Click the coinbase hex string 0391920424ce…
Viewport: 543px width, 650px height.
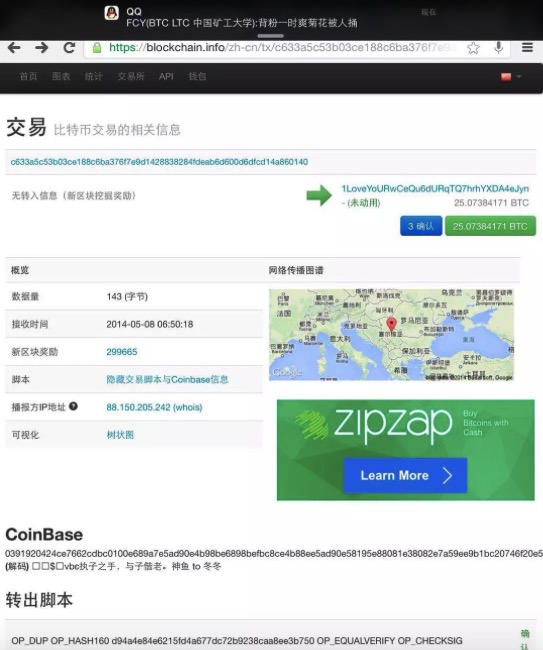point(274,553)
